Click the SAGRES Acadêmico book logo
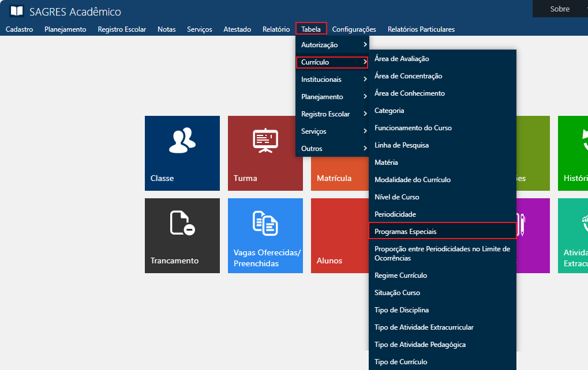The image size is (588, 370). coord(17,12)
